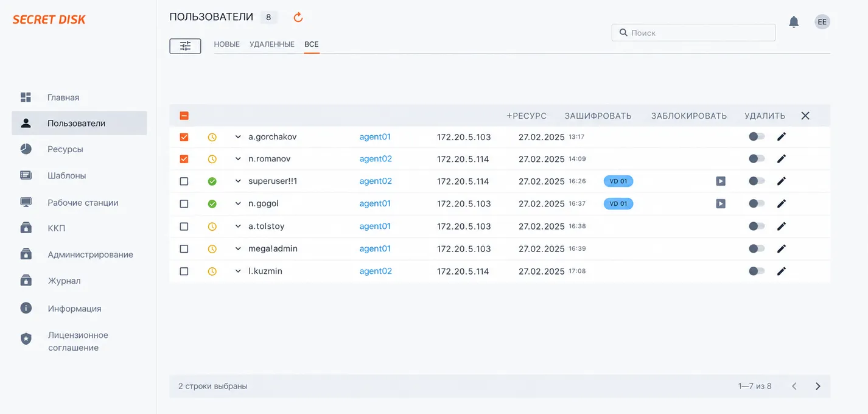Toggle the header select-all checkbox

184,116
